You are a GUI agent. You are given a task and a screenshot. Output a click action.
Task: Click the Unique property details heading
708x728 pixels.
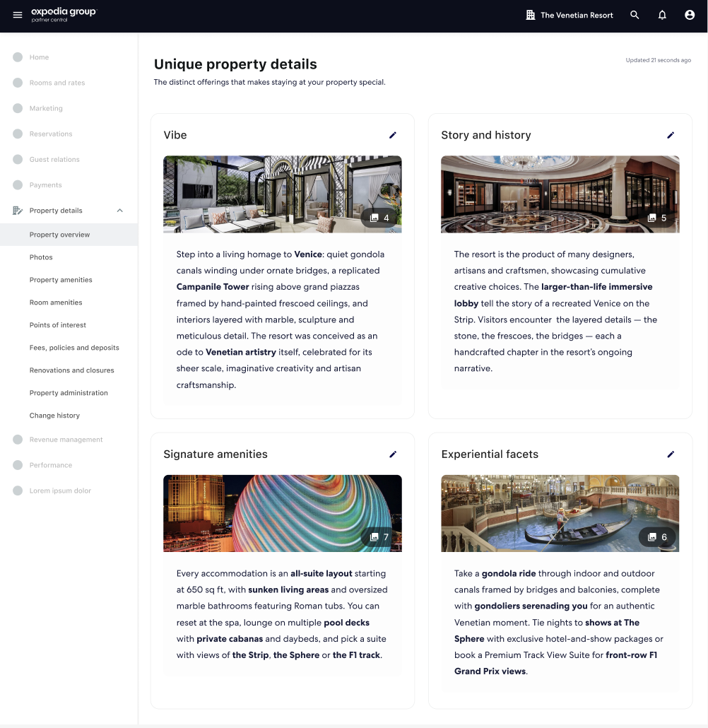[x=235, y=64]
